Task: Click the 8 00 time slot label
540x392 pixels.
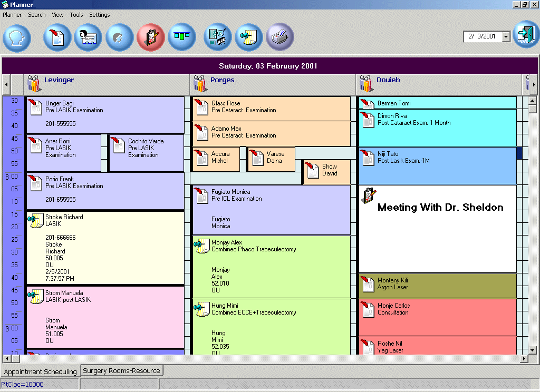Action: coord(12,177)
